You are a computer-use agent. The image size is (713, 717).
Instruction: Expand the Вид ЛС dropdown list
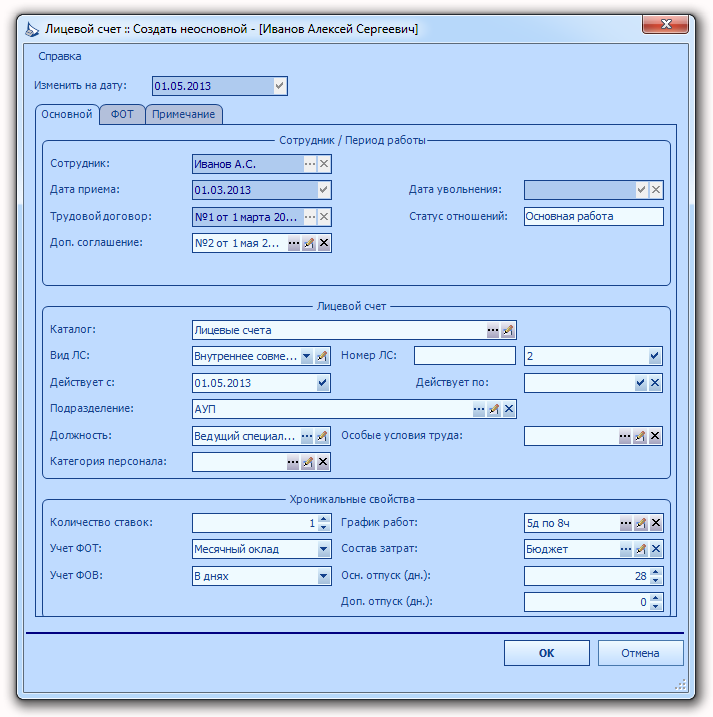pos(307,356)
